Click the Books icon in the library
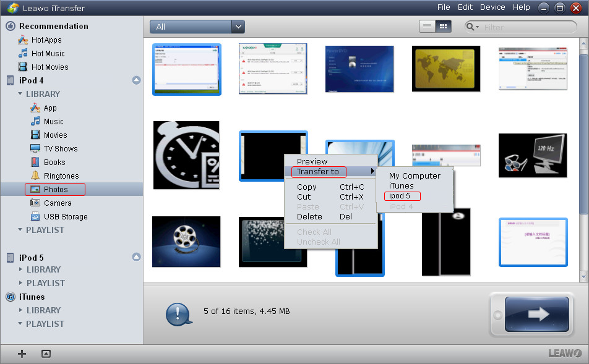Image resolution: width=589 pixels, height=364 pixels. point(35,162)
